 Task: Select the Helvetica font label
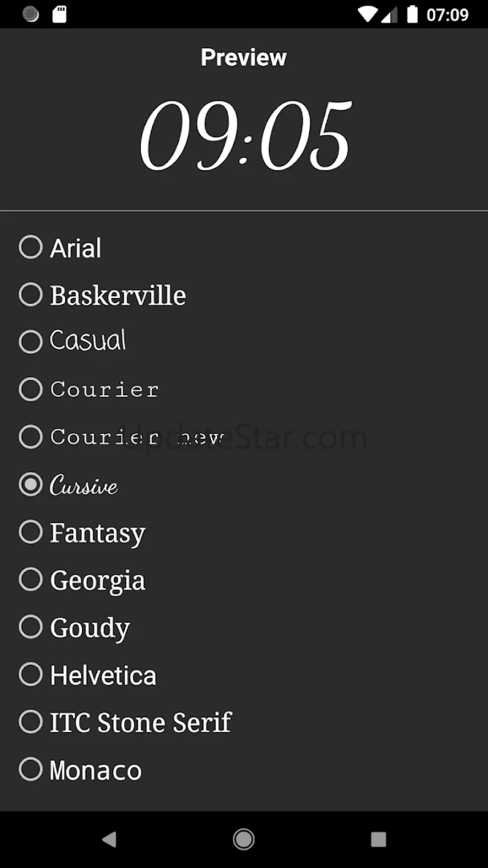coord(103,675)
